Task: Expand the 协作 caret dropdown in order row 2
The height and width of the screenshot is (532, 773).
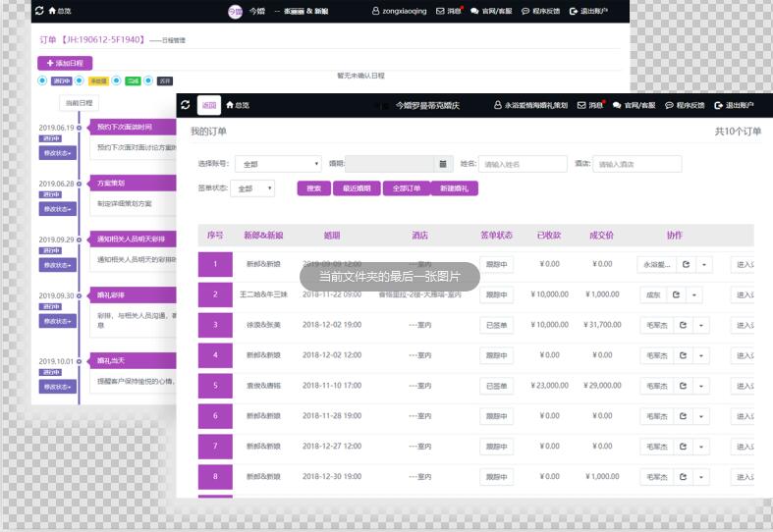Action: tap(694, 294)
